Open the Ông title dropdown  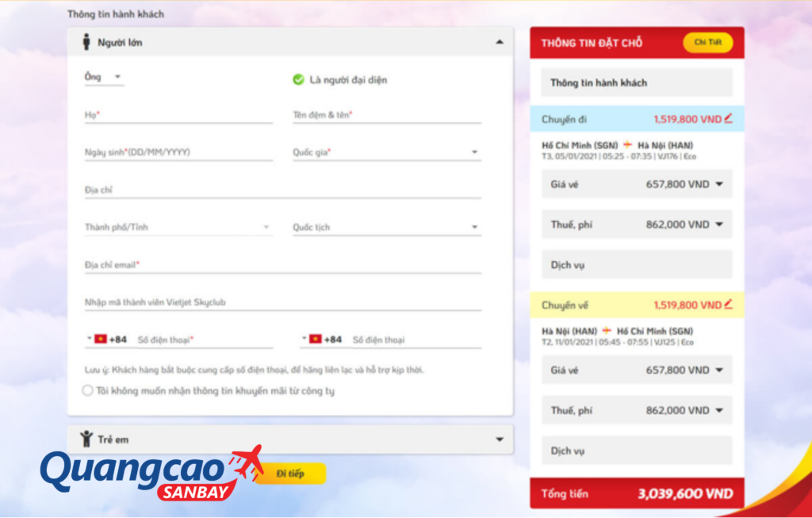[104, 77]
